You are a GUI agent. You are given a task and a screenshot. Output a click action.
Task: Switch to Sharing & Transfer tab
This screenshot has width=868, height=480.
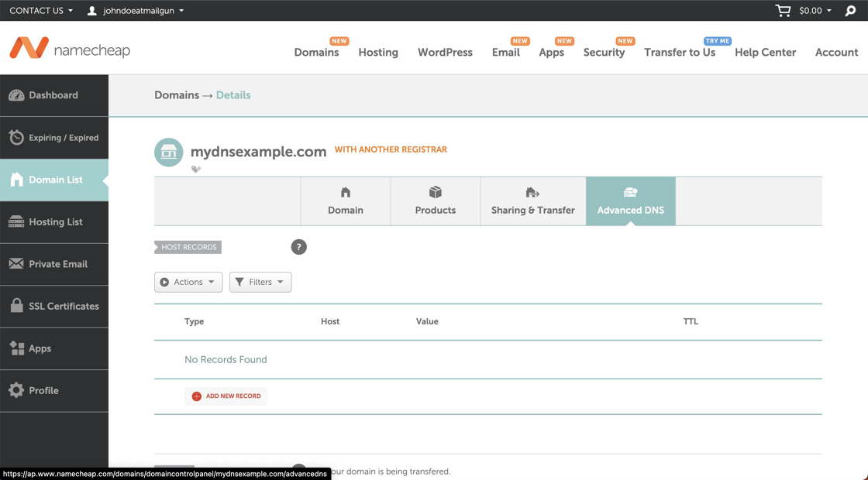(x=533, y=201)
